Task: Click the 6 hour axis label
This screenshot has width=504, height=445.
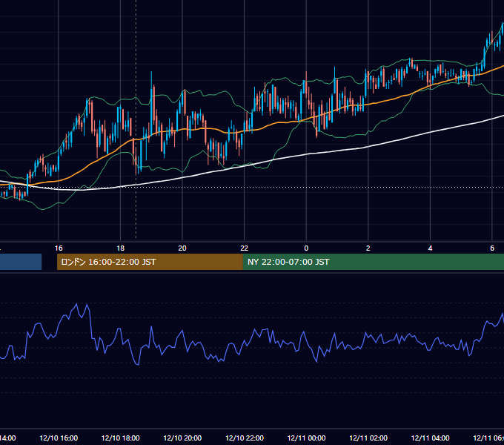Action: click(492, 248)
